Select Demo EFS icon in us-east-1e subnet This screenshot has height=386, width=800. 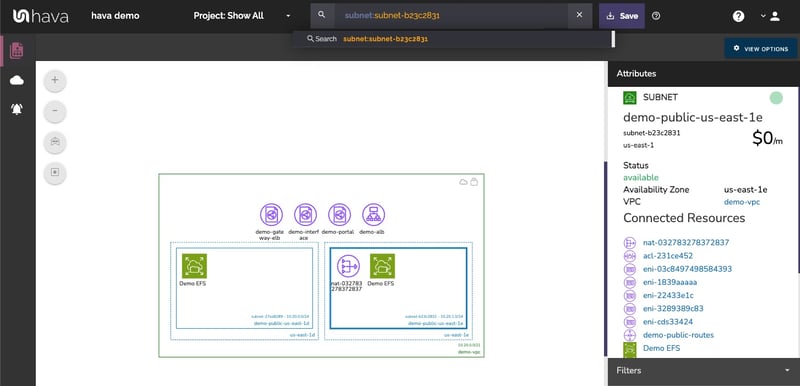click(382, 266)
